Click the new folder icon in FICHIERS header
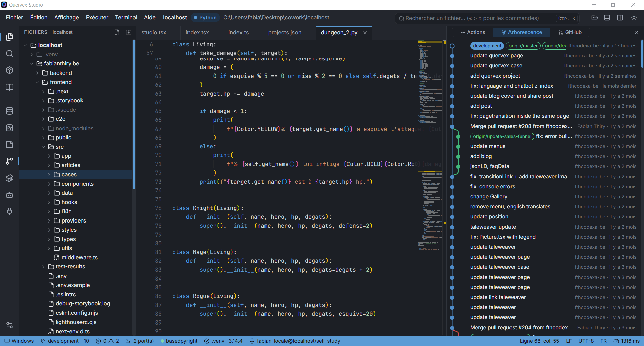The width and height of the screenshot is (644, 346). pos(128,32)
